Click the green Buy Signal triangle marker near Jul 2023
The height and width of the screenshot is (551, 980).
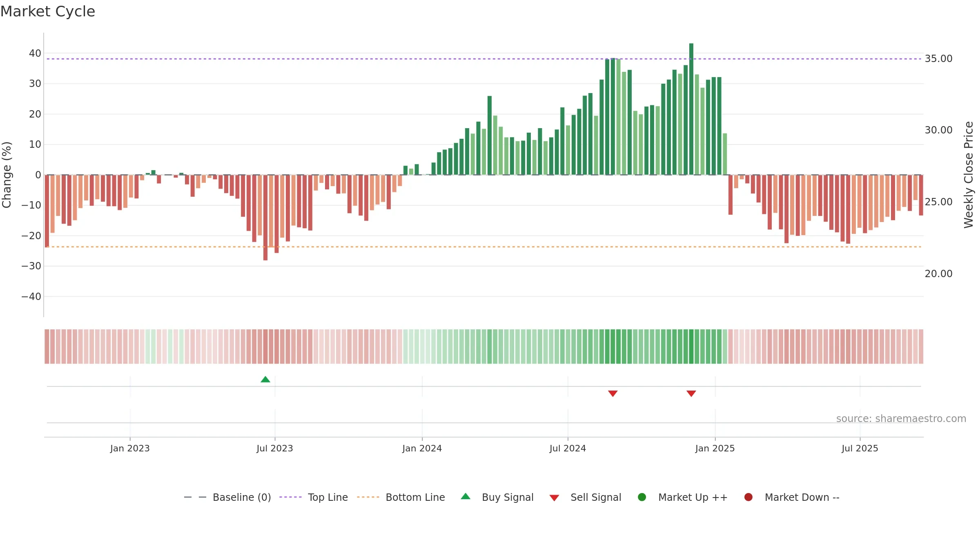pyautogui.click(x=265, y=379)
